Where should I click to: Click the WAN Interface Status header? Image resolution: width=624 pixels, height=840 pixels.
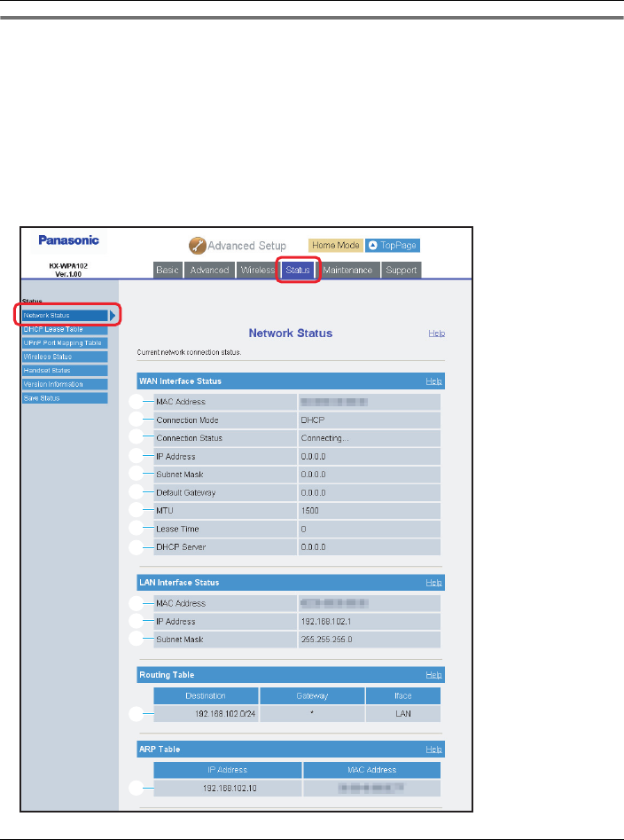click(291, 381)
